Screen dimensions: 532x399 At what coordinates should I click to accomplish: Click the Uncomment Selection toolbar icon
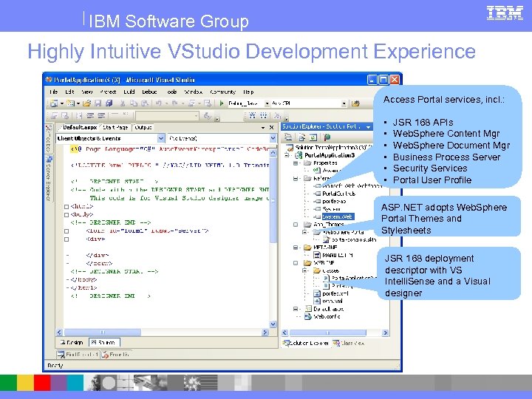[101, 116]
